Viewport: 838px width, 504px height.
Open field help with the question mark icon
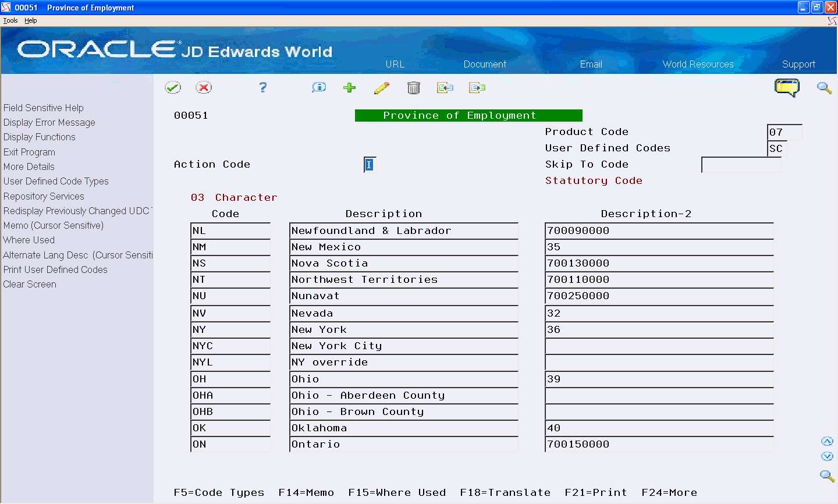pyautogui.click(x=262, y=87)
